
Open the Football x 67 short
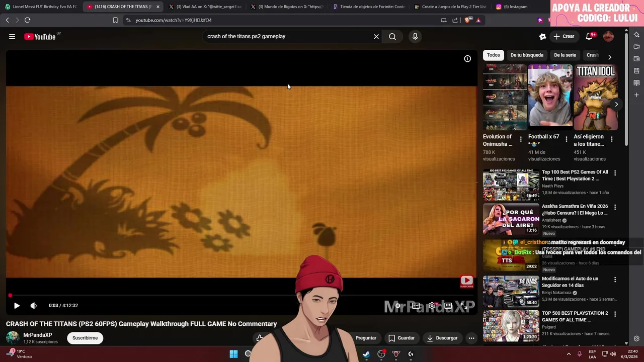point(550,98)
